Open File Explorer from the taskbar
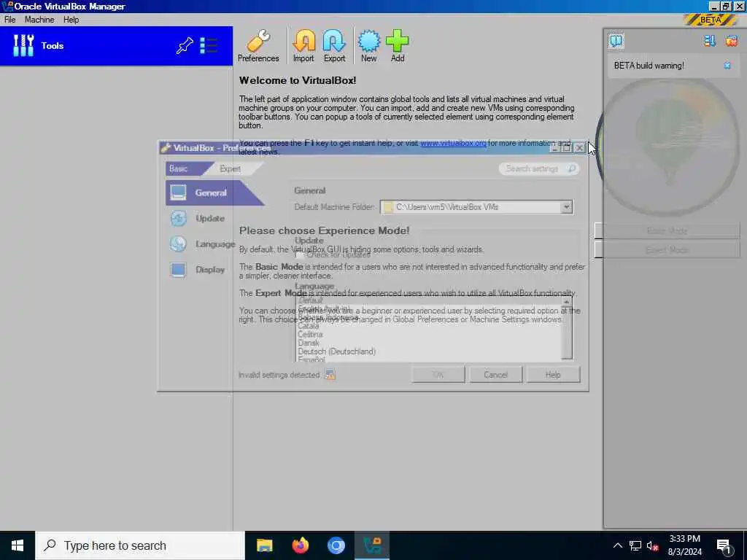747x560 pixels. [264, 545]
